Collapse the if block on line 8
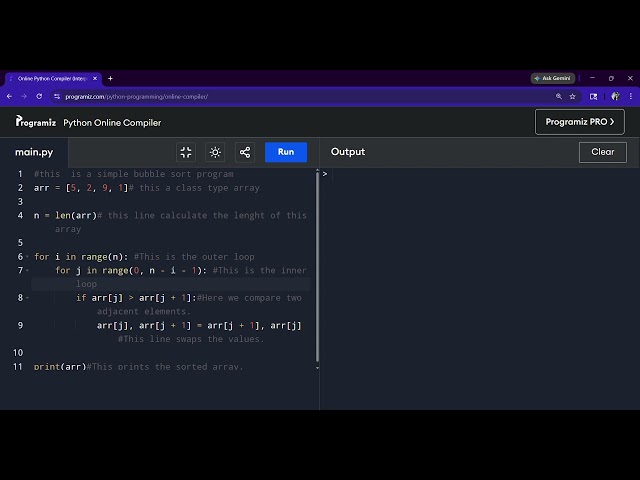 tap(27, 298)
